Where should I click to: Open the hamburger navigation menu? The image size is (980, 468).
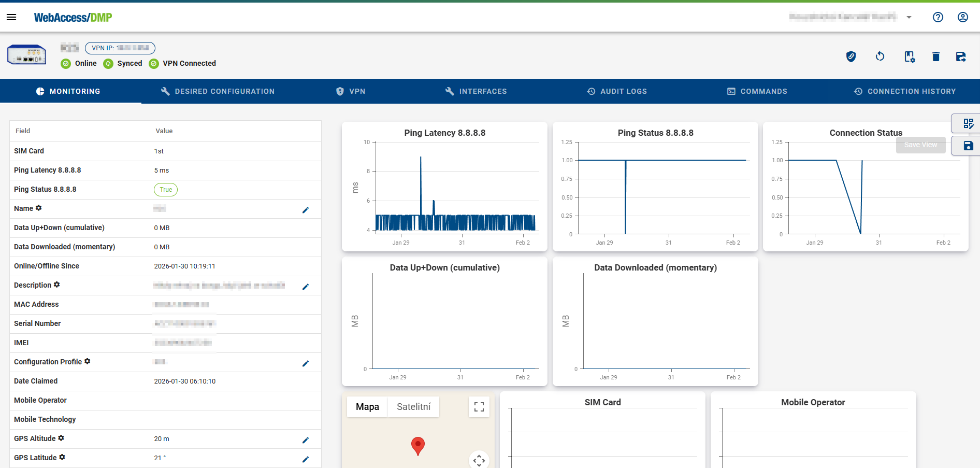[x=11, y=17]
